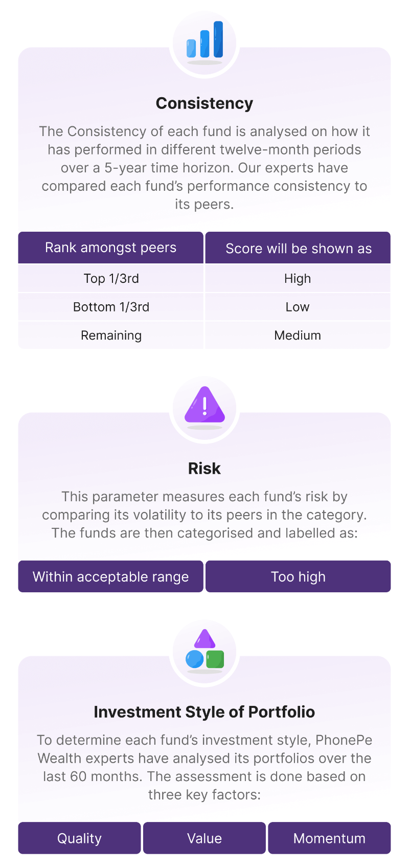
Task: Click the Consistency description paragraph
Action: tap(204, 168)
